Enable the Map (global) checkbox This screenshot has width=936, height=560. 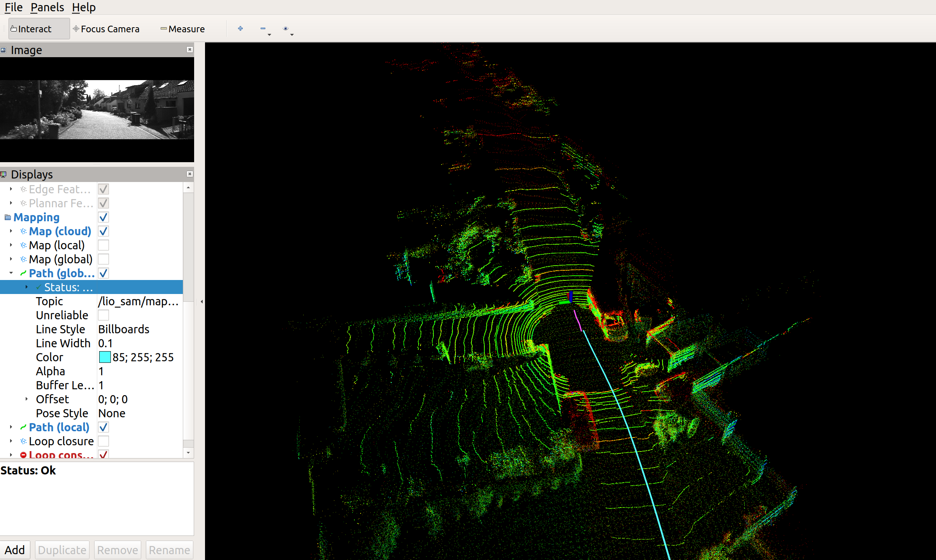pyautogui.click(x=103, y=259)
